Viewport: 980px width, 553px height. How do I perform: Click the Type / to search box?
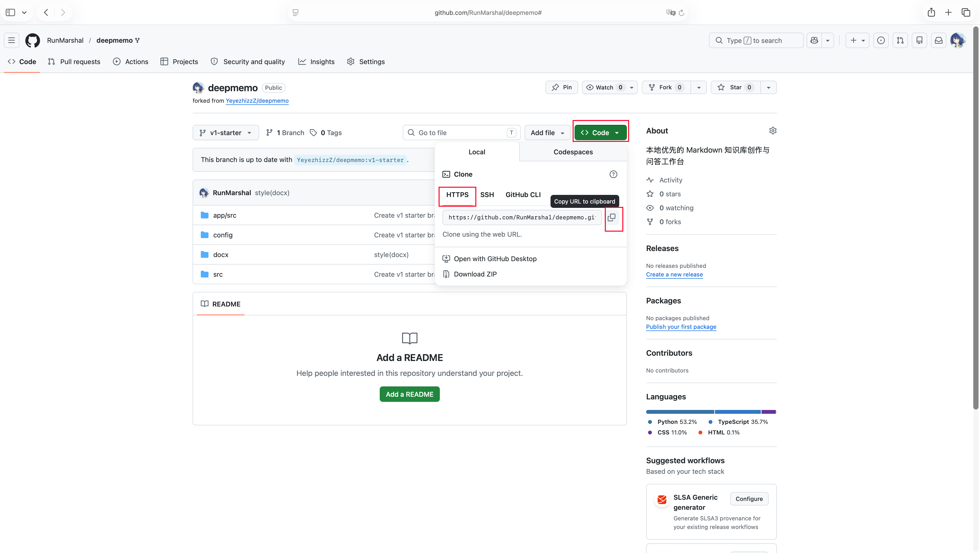756,40
